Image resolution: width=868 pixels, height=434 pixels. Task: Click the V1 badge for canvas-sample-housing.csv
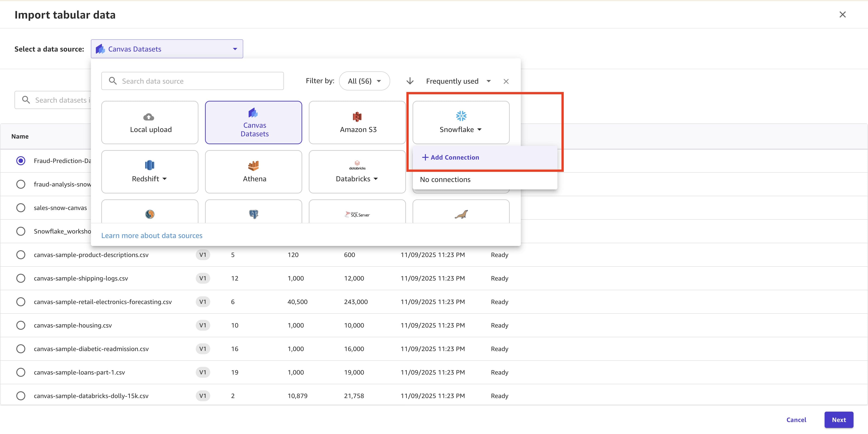pos(203,325)
